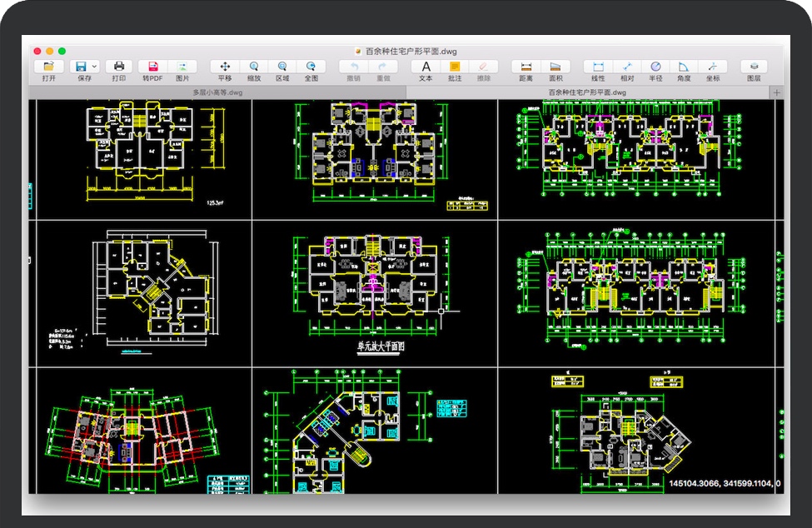812x528 pixels.
Task: Select the Area (面积) measure tool
Action: pyautogui.click(x=555, y=67)
